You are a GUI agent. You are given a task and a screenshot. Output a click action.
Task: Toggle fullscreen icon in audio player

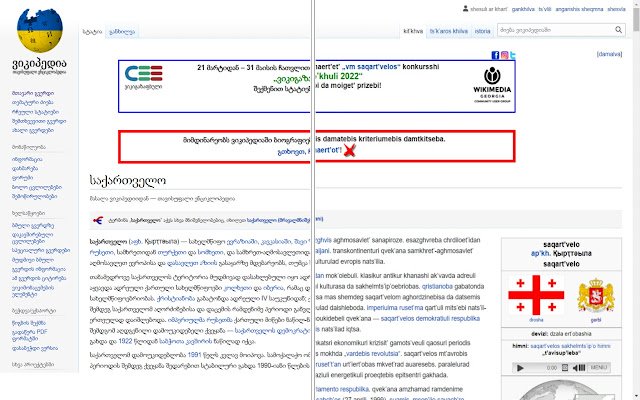coord(565,368)
